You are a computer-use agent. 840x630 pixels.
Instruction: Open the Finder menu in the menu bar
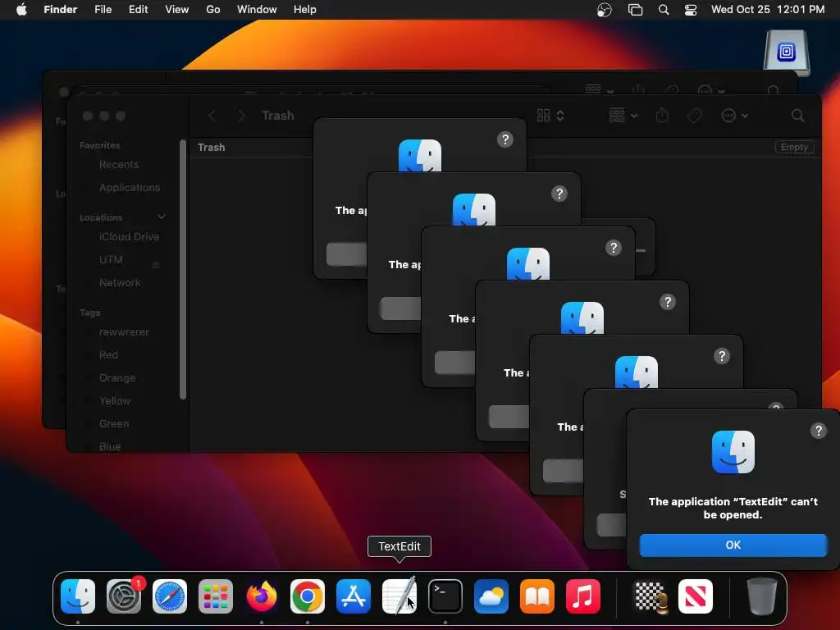tap(61, 10)
